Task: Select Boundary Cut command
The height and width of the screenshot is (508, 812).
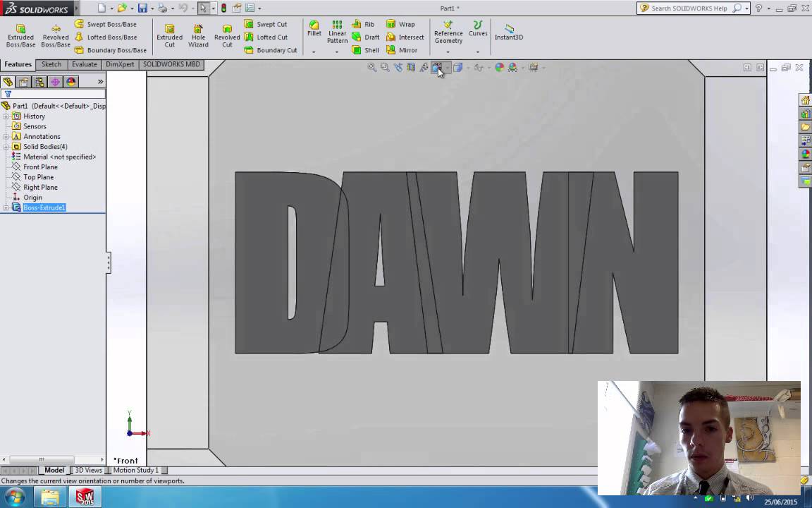Action: click(x=271, y=50)
